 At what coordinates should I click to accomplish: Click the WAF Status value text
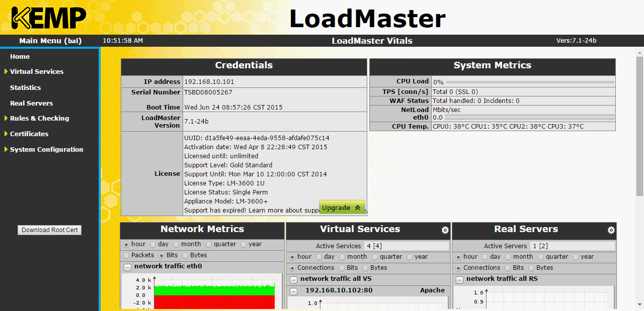click(476, 101)
